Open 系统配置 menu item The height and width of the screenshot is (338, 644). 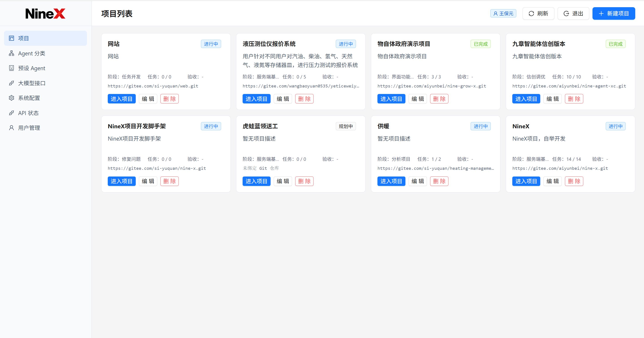[x=45, y=98]
